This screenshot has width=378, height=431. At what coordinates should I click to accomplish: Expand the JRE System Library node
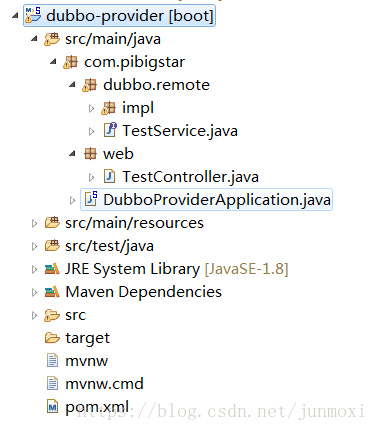tap(34, 269)
